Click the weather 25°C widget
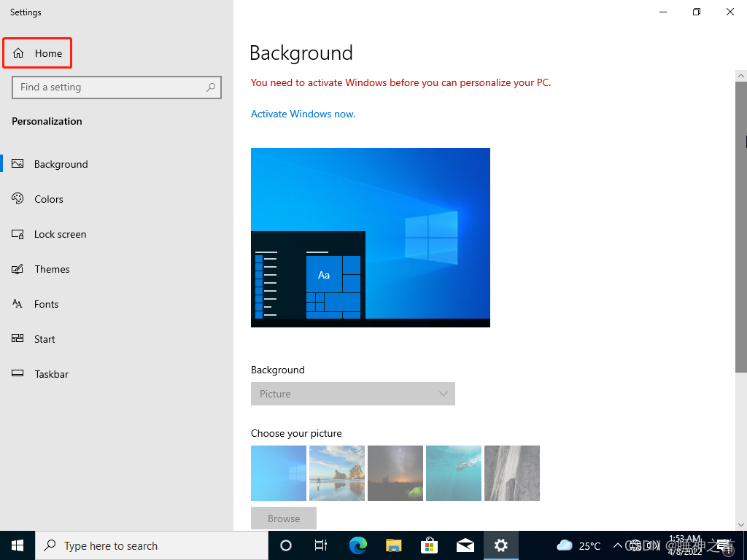The image size is (747, 560). (578, 545)
